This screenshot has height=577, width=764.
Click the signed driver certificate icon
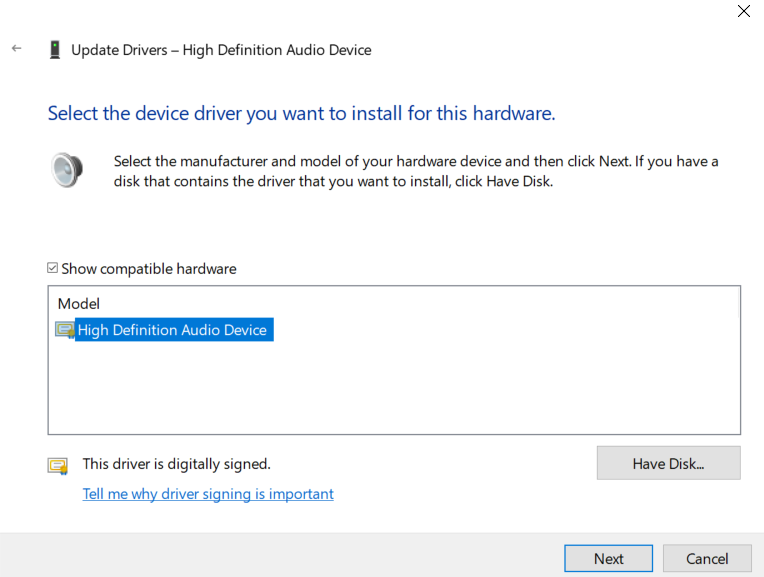pos(57,466)
